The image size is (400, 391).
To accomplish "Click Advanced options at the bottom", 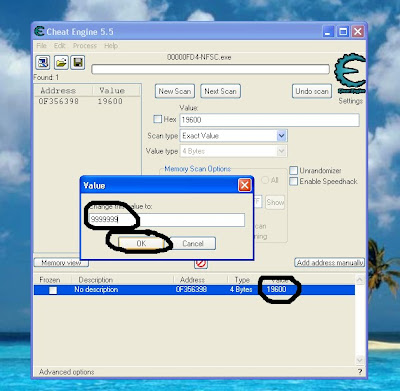I will tap(67, 372).
